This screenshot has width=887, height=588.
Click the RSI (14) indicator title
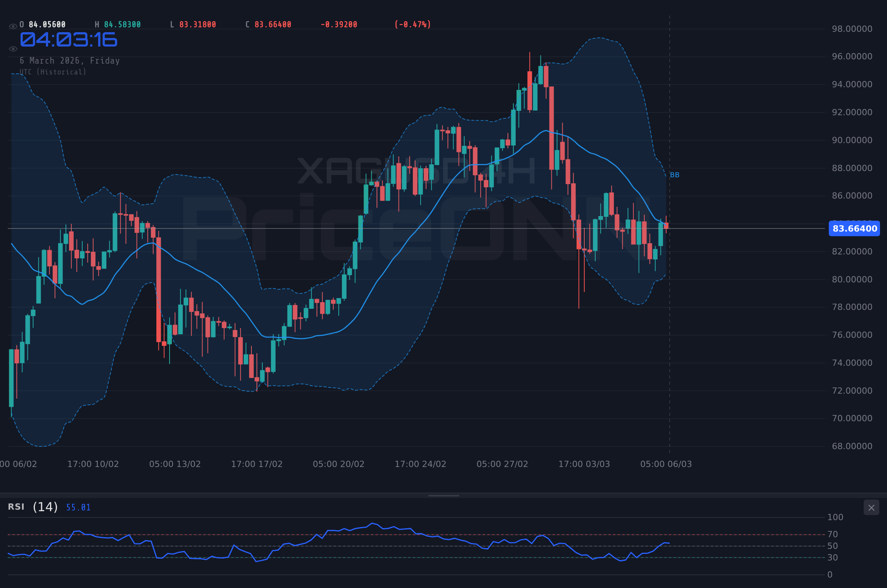(x=33, y=507)
